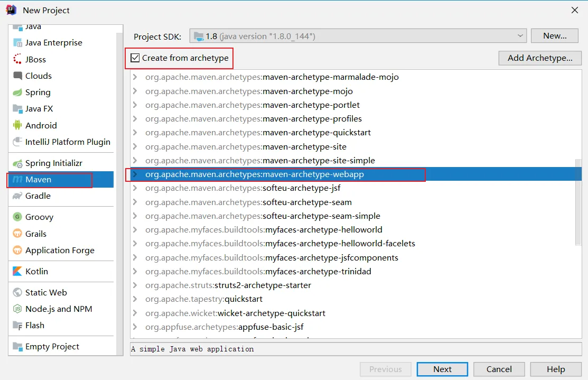Choose Empty Project from the list
Screen dimensions: 588x380
52,347
